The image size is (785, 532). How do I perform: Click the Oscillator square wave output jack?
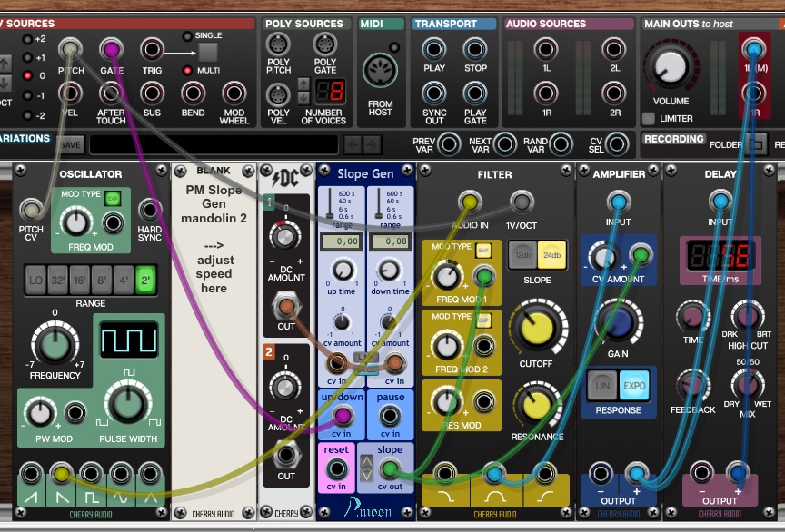pos(90,473)
